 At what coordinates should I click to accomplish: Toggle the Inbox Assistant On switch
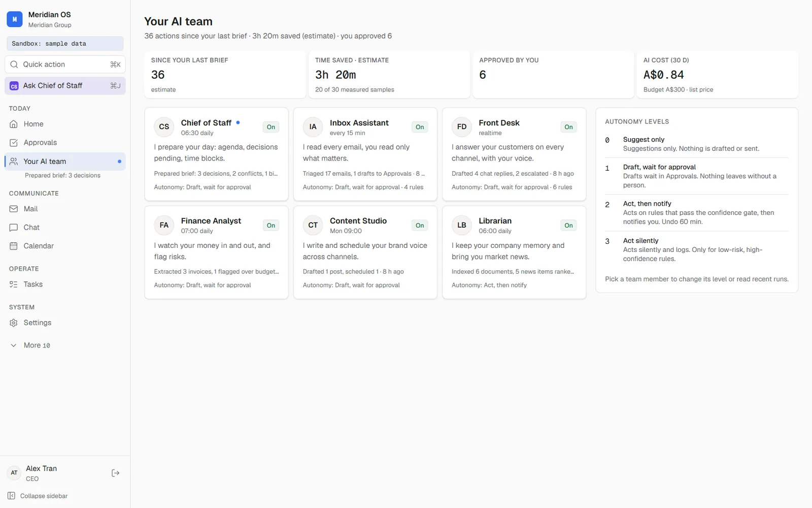pos(420,127)
